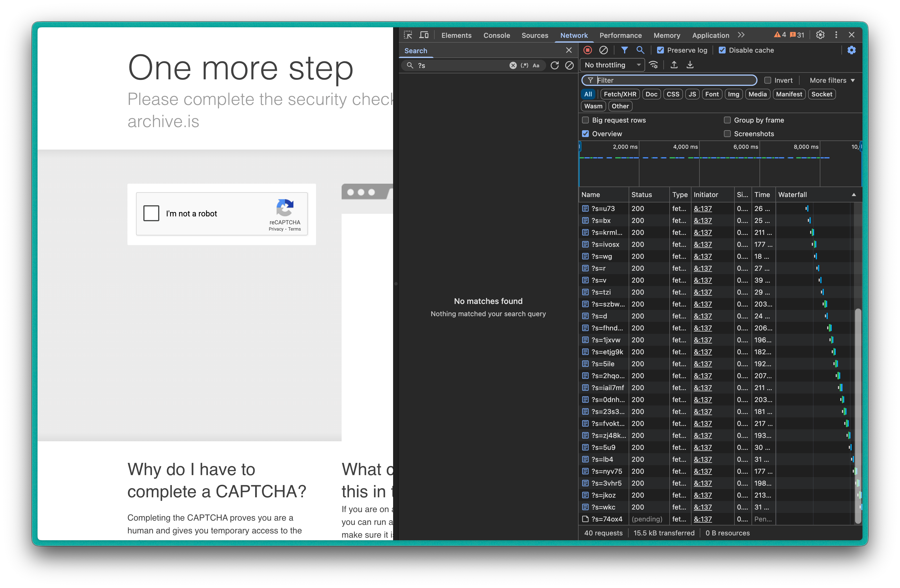Check the I'm not a robot box
The height and width of the screenshot is (588, 900).
coord(151,214)
